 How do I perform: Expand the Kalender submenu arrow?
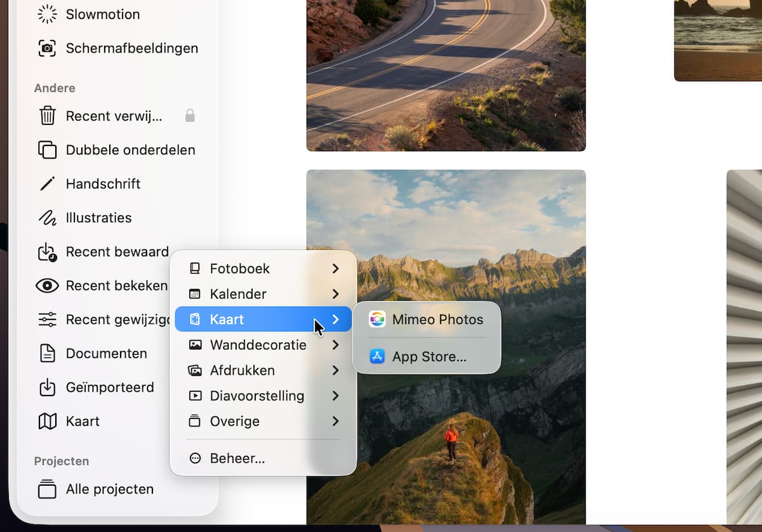[x=335, y=294]
